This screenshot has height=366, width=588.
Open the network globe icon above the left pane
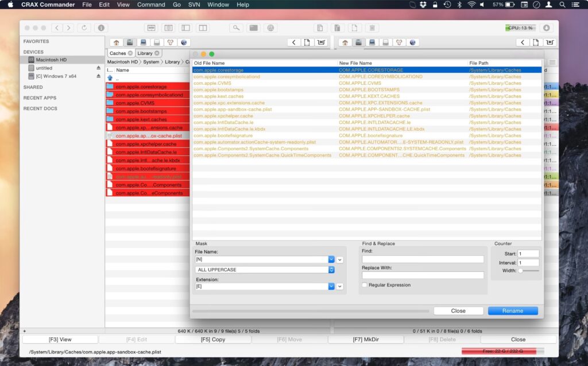point(184,42)
